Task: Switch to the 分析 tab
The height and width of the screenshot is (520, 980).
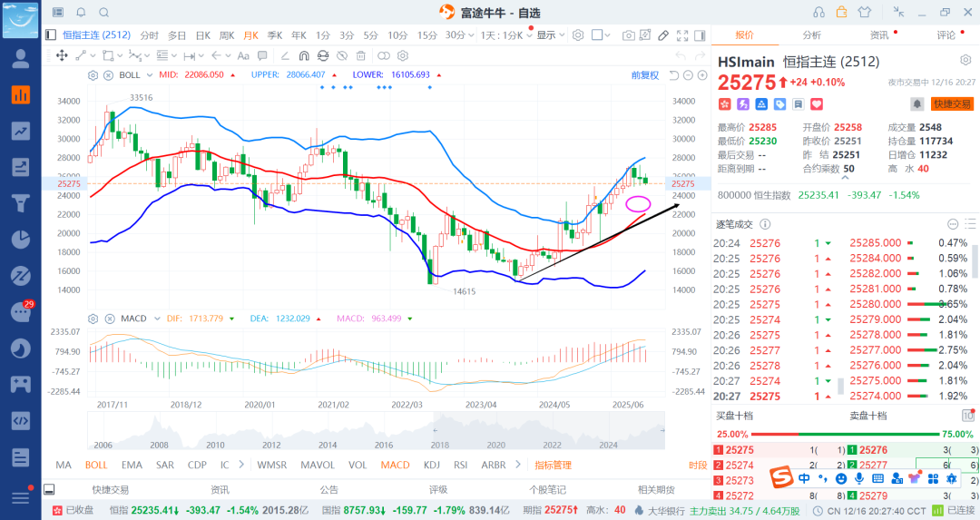Action: (x=811, y=35)
